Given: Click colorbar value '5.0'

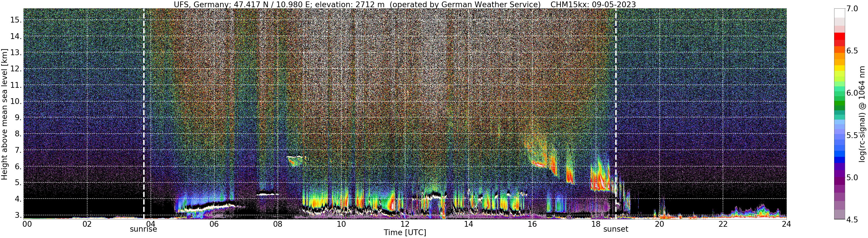Looking at the screenshot, I should [852, 177].
